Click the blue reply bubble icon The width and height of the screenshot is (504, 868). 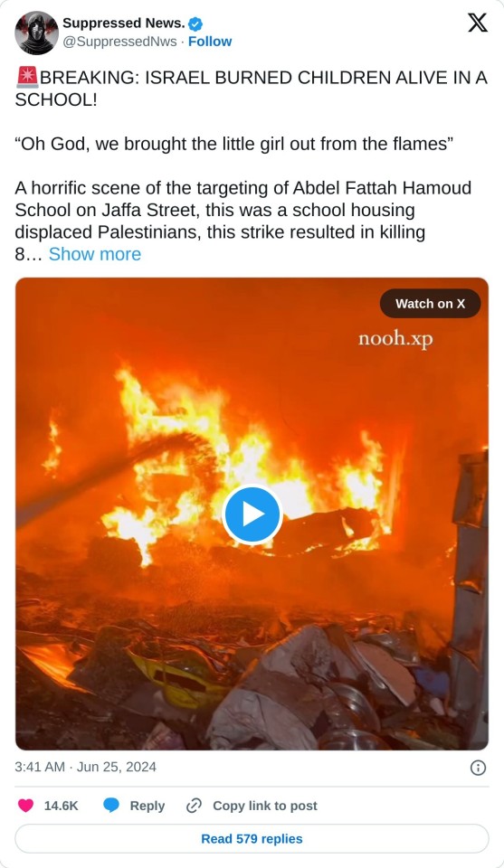point(111,806)
